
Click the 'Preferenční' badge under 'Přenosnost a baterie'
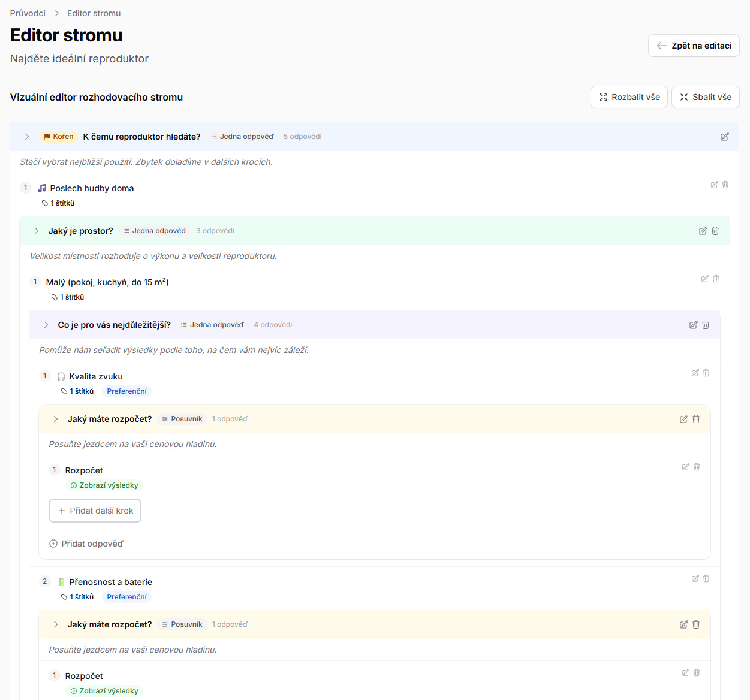tap(126, 597)
